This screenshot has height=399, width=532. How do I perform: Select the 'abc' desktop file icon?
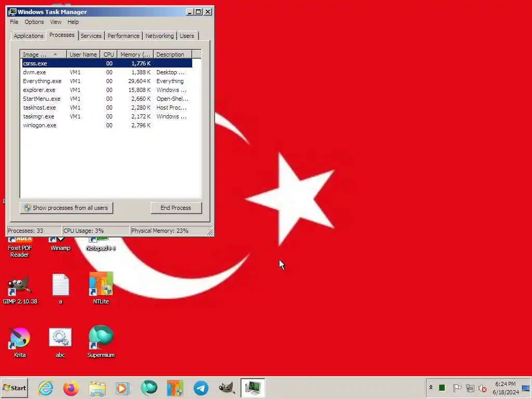60,342
